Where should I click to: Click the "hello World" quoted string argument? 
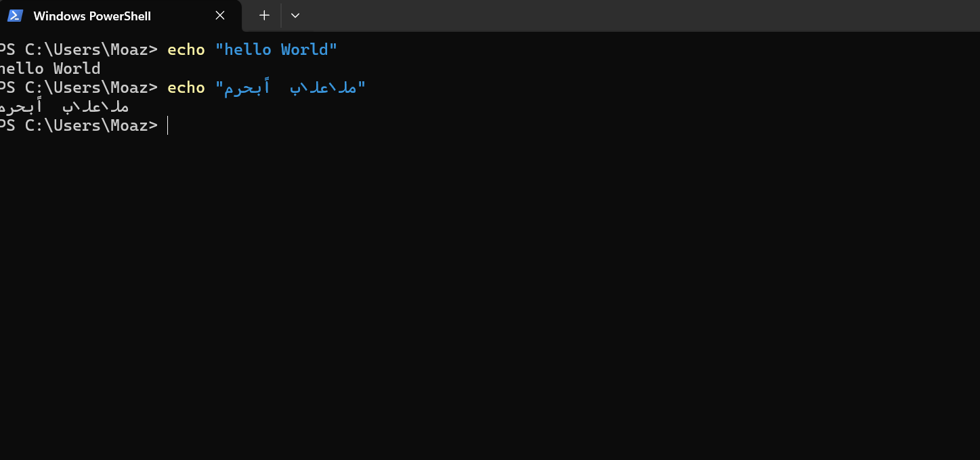point(276,49)
